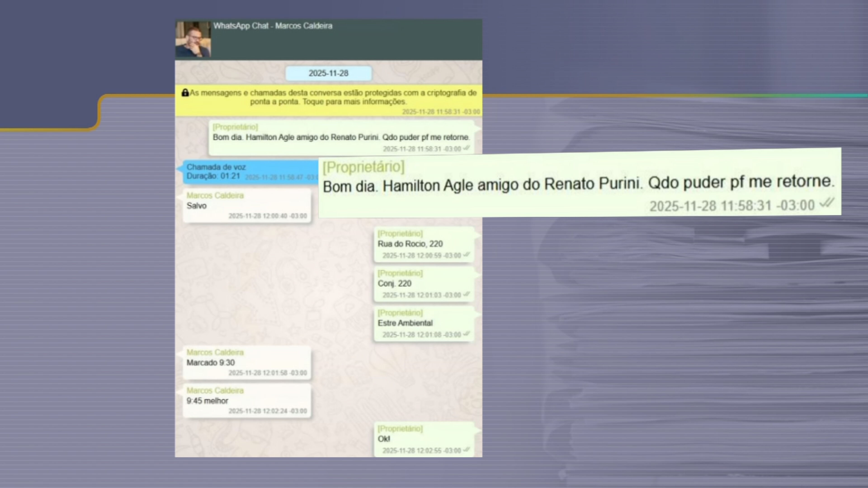The width and height of the screenshot is (868, 488).
Task: Click the encryption notice timestamp 11:58:31
Action: (441, 112)
